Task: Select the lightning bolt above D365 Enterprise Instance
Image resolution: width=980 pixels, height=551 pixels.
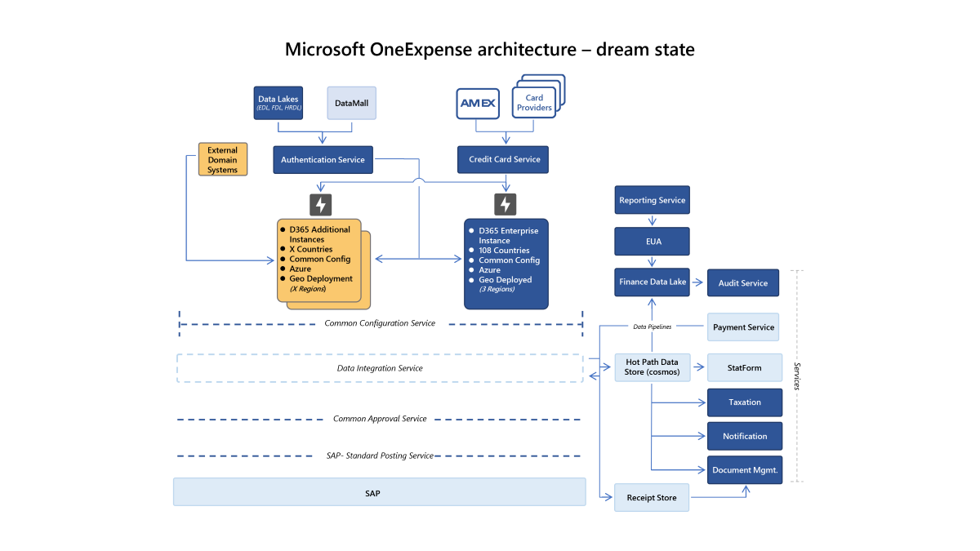Action: click(505, 204)
